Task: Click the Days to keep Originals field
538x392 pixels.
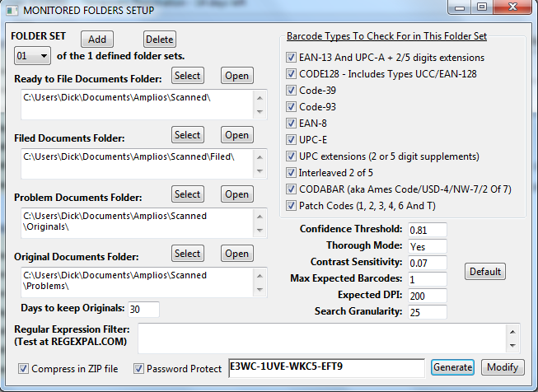Action: click(143, 309)
